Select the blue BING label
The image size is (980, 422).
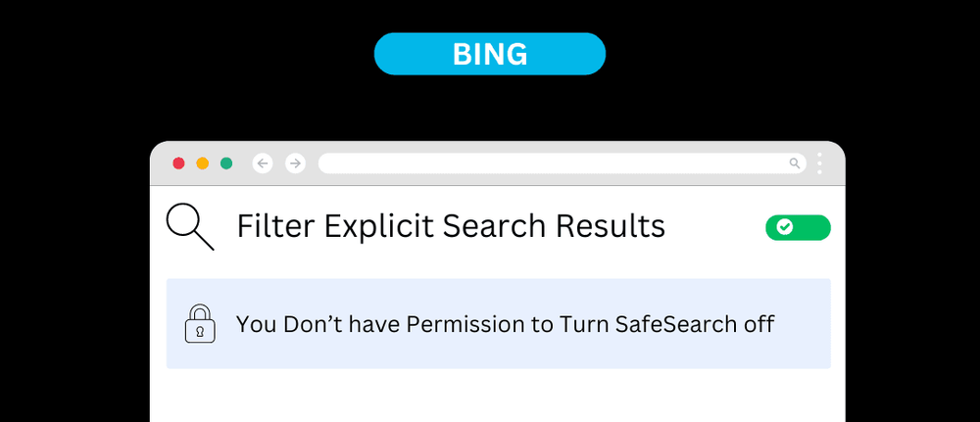click(490, 54)
